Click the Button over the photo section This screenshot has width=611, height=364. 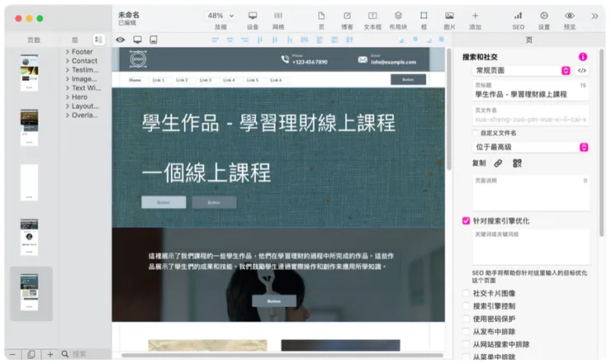(x=274, y=301)
